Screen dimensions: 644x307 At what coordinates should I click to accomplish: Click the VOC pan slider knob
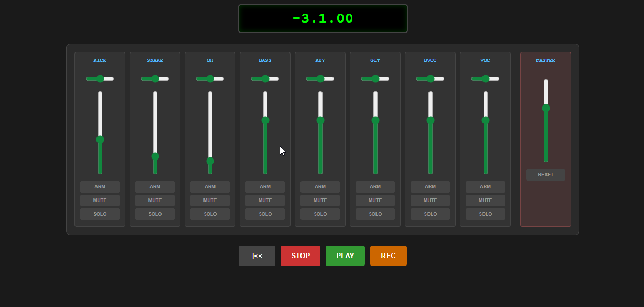(486, 79)
